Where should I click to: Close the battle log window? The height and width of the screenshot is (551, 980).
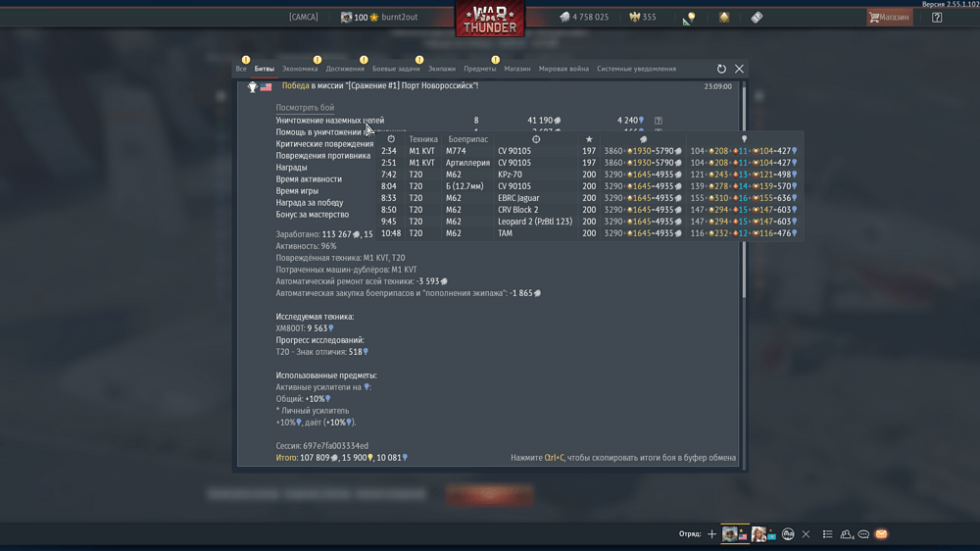(739, 69)
